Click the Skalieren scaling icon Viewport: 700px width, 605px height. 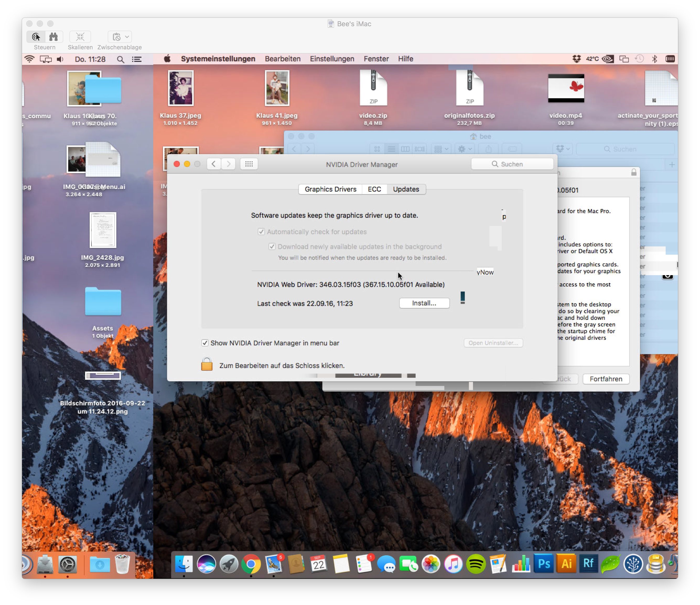tap(80, 36)
